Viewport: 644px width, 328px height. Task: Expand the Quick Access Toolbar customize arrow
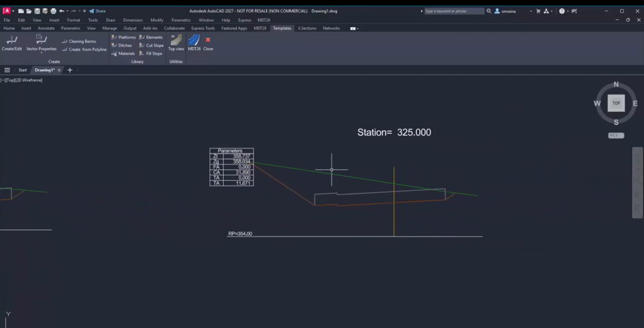[x=85, y=11]
